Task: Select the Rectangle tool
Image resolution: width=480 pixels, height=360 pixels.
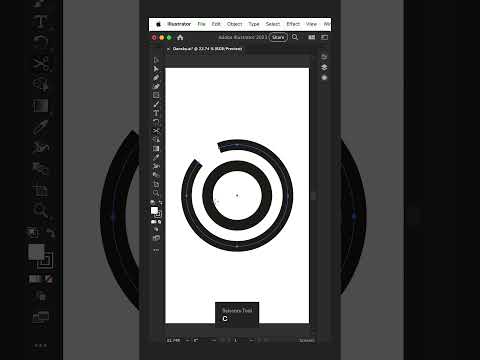Action: click(156, 95)
